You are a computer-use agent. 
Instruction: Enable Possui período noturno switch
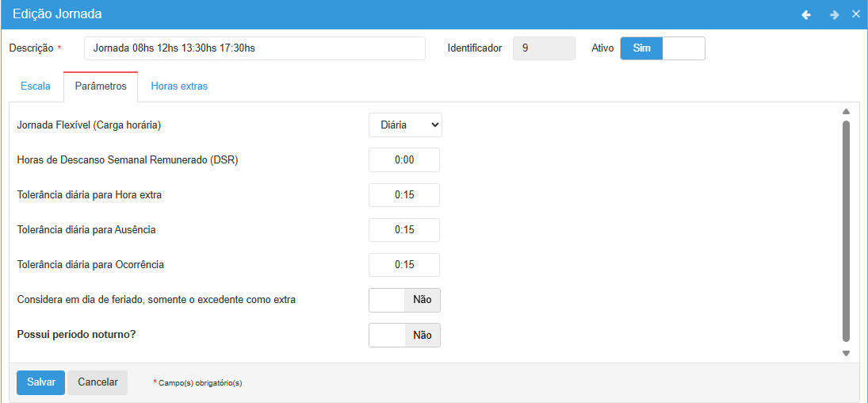[x=404, y=335]
